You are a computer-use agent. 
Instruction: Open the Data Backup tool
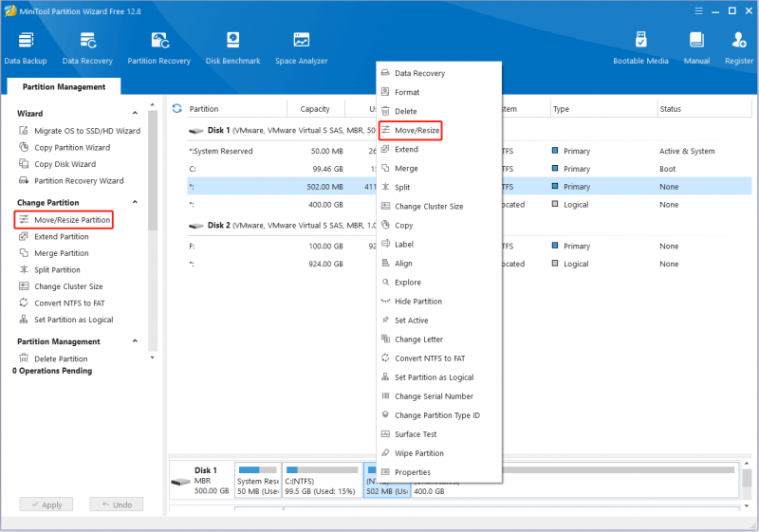pyautogui.click(x=26, y=48)
